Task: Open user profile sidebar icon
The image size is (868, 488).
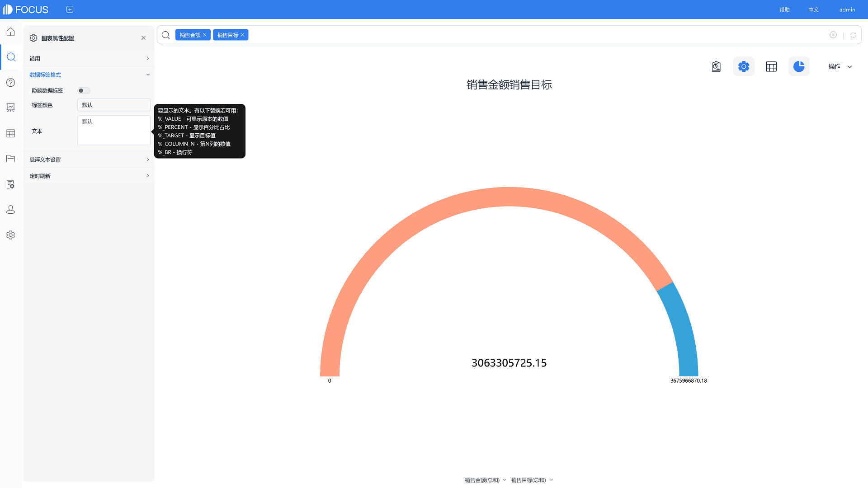Action: pos(11,210)
